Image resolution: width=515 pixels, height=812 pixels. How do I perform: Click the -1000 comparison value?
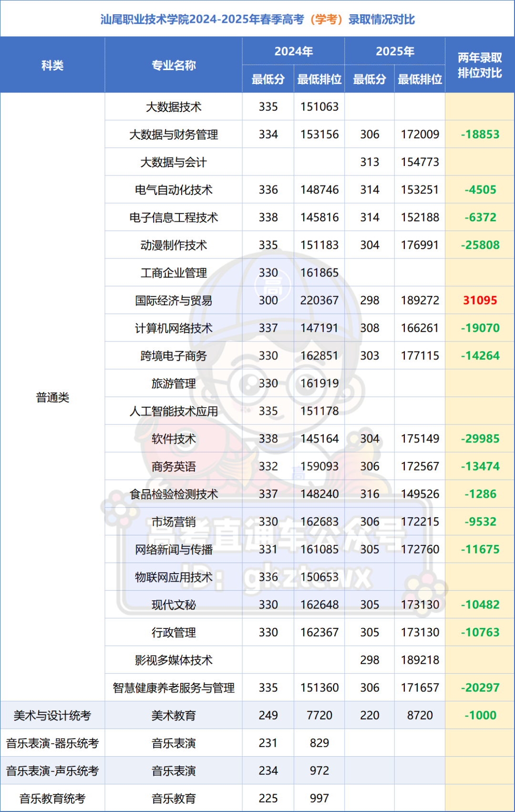[x=480, y=715]
